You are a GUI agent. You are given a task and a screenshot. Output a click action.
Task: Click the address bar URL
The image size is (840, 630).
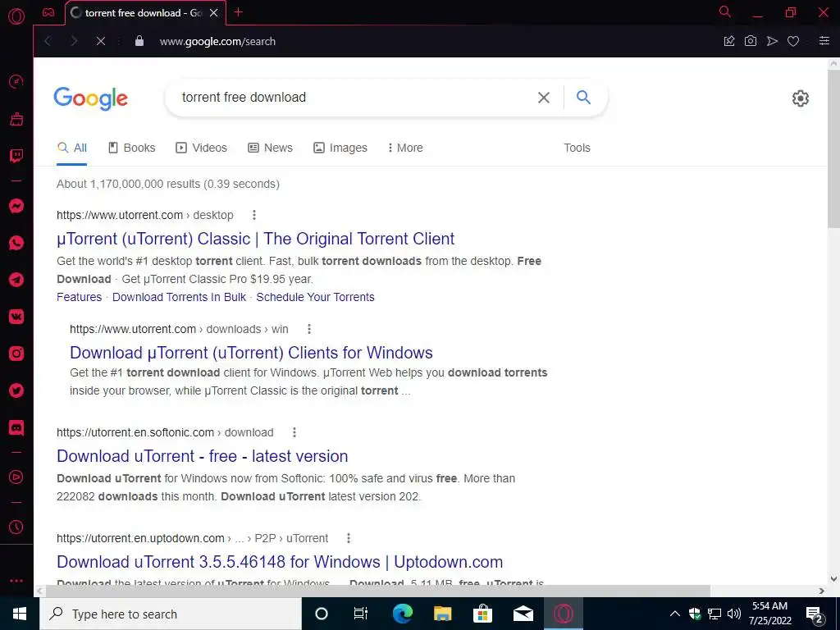point(217,41)
